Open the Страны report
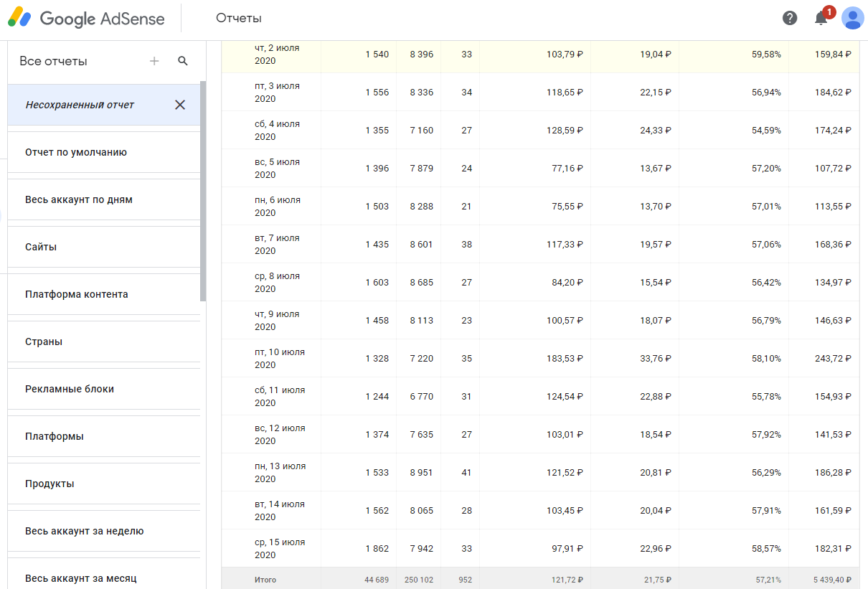The width and height of the screenshot is (868, 589). point(44,341)
